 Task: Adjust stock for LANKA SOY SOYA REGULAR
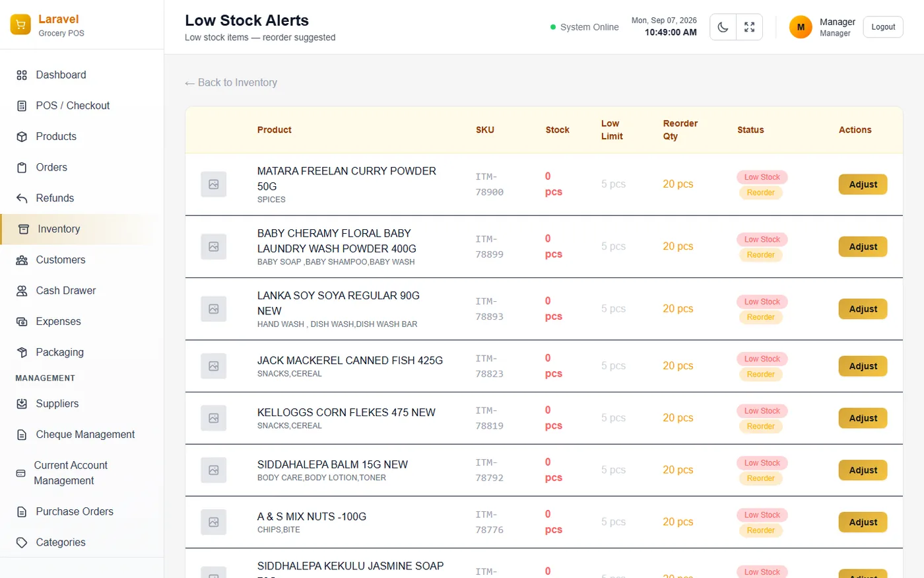[863, 309]
